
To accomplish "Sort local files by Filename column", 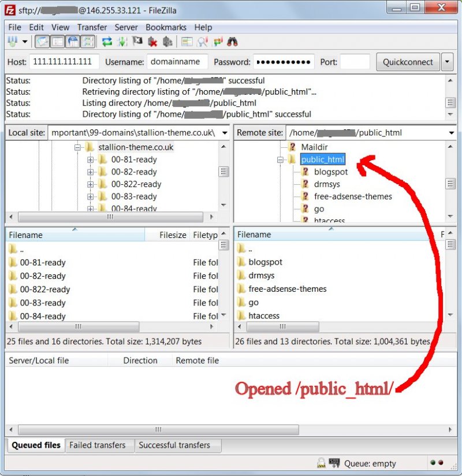I will (75, 235).
